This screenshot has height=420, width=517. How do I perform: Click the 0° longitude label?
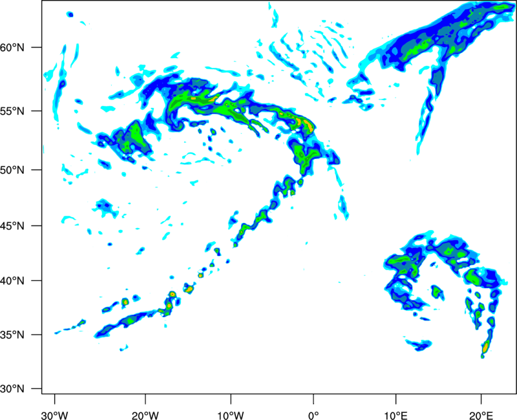point(313,415)
